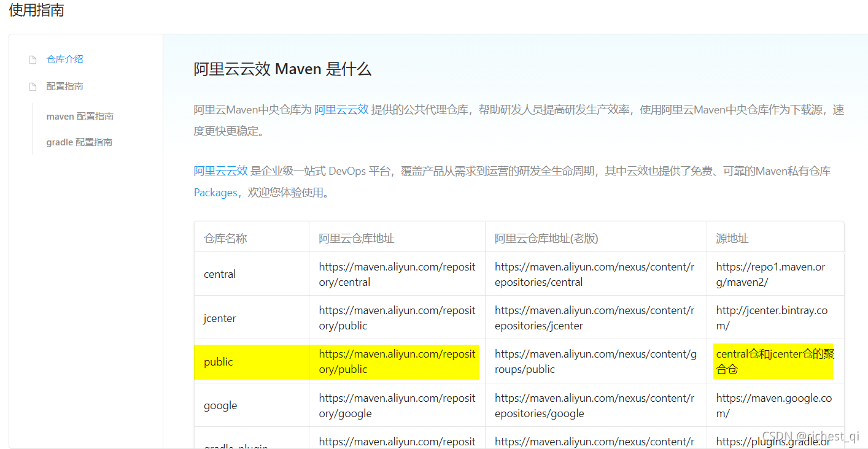Click the nexus repositories/jcenter old address
The width and height of the screenshot is (868, 449).
[x=595, y=318]
